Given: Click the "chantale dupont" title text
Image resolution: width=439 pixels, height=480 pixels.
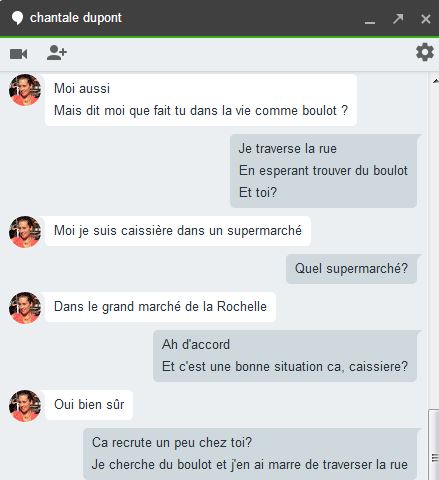Looking at the screenshot, I should coord(76,18).
